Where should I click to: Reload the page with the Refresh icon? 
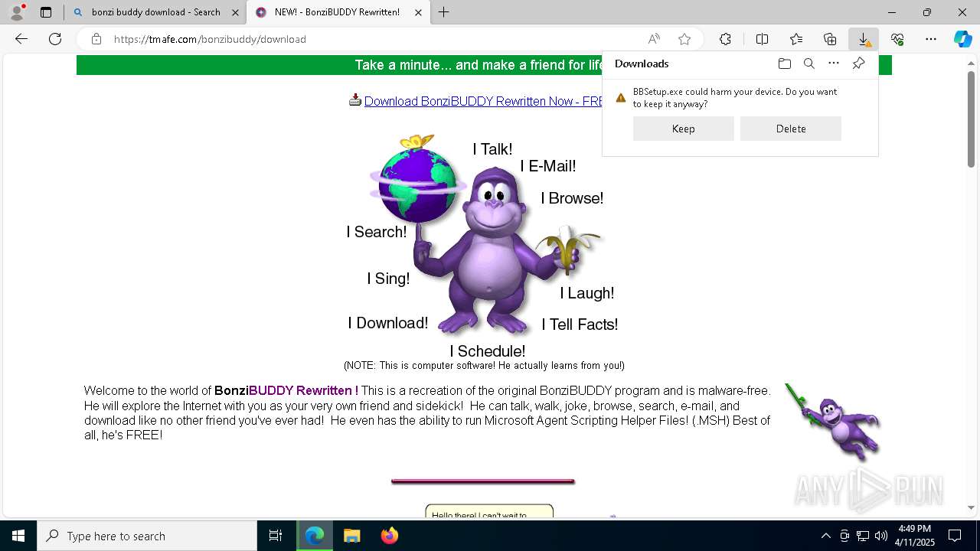55,39
